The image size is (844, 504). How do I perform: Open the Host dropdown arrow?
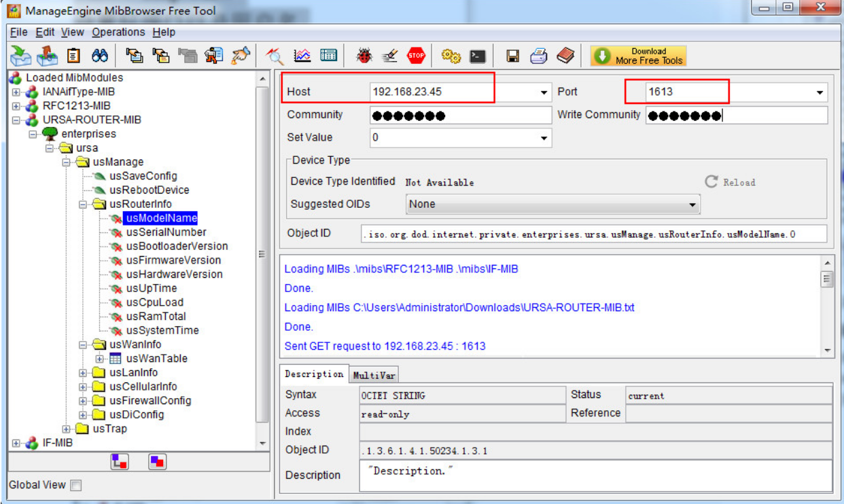click(x=544, y=92)
